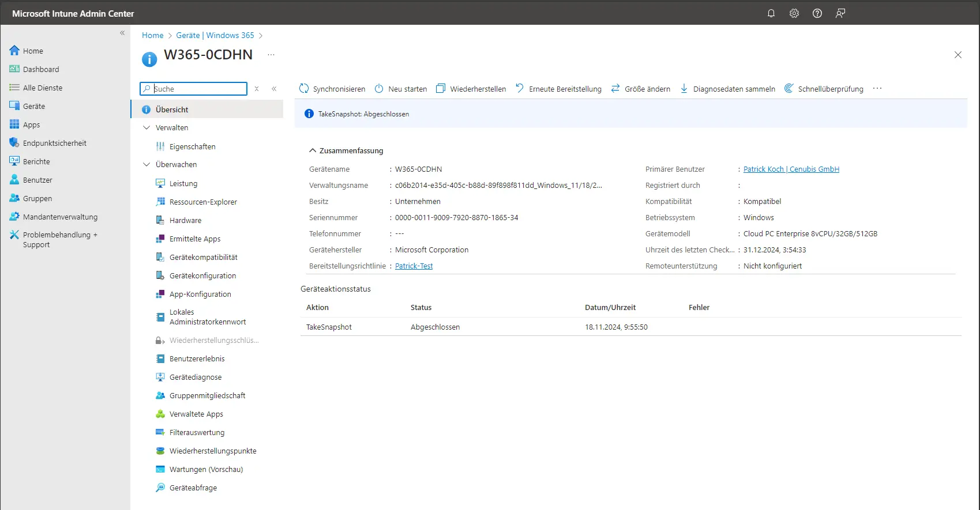
Task: Open the Patrick-Test provisioning policy link
Action: pos(414,266)
